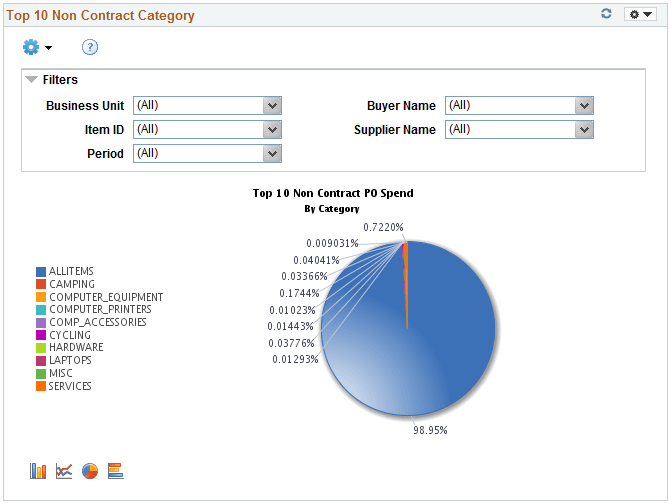This screenshot has height=503, width=671.
Task: Click the COMP_ACCESSORIES legend swatch
Action: tap(41, 322)
